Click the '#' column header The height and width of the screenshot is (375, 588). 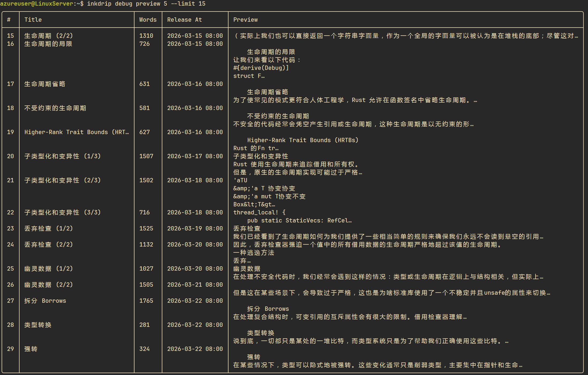click(9, 20)
